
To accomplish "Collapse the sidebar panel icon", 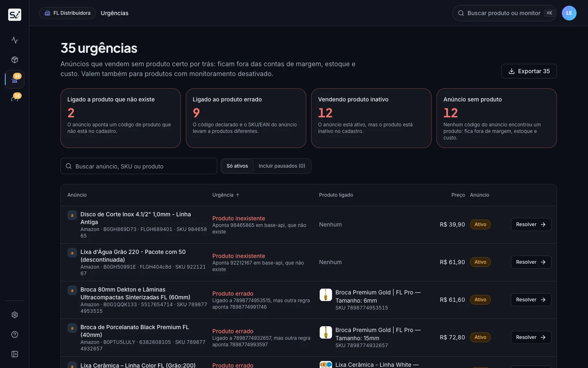I will [15, 354].
